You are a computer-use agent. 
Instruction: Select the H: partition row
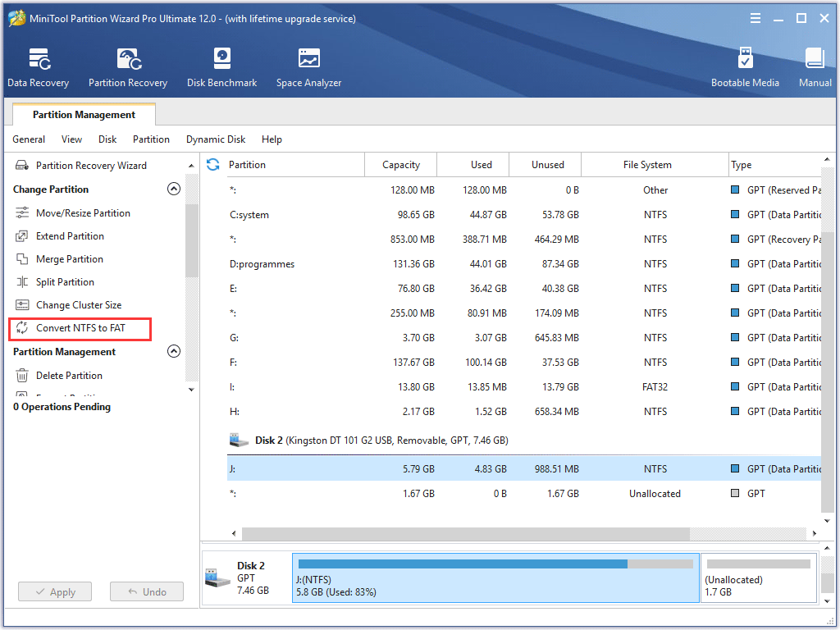point(524,412)
